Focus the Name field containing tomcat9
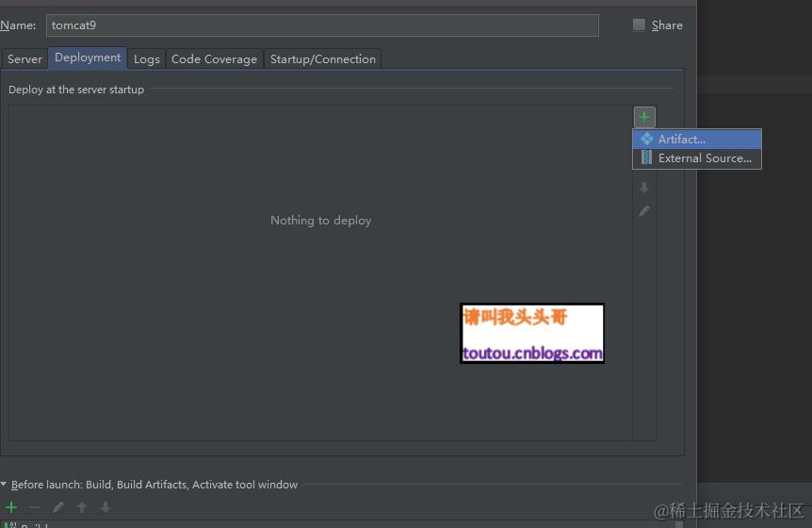The width and height of the screenshot is (812, 528). click(x=322, y=25)
